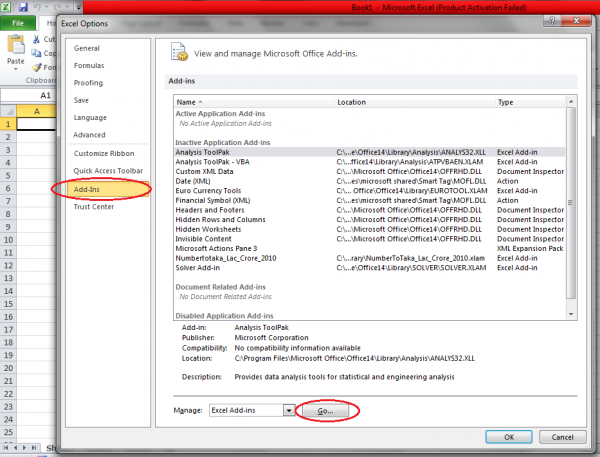Select the Invisible Content row

tap(370, 239)
